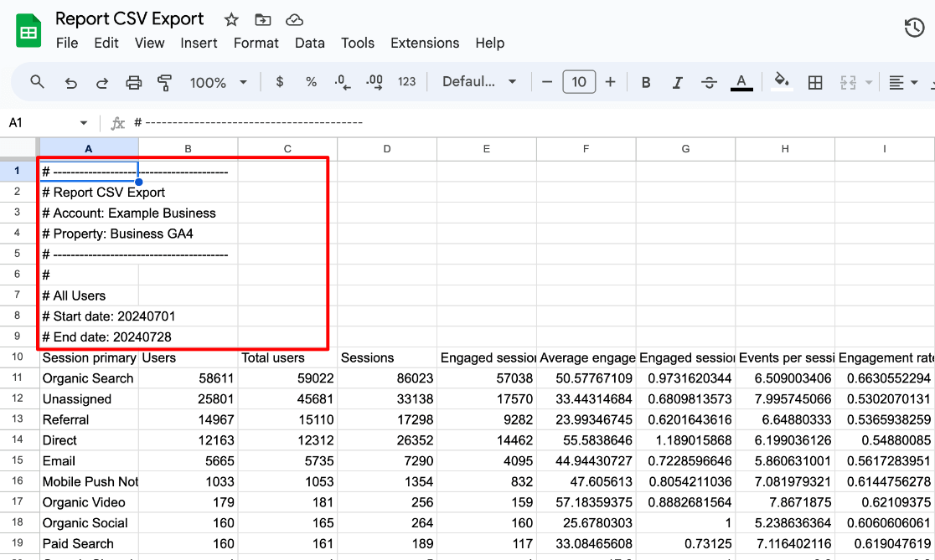Toggle strikethrough formatting
Image resolution: width=935 pixels, height=560 pixels.
708,82
